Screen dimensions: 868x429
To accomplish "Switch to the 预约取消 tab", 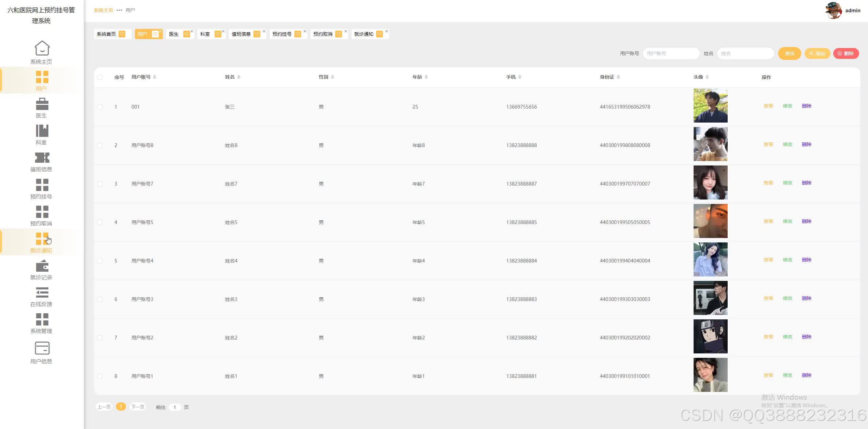I will [x=323, y=34].
